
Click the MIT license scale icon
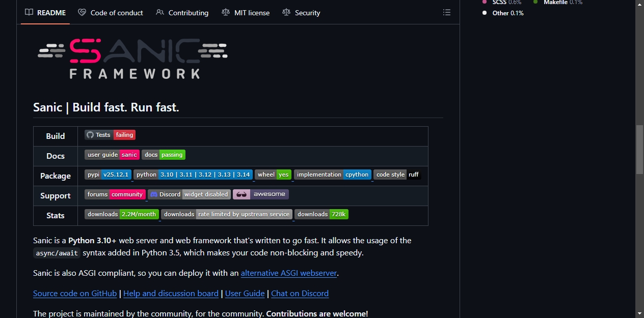[226, 12]
